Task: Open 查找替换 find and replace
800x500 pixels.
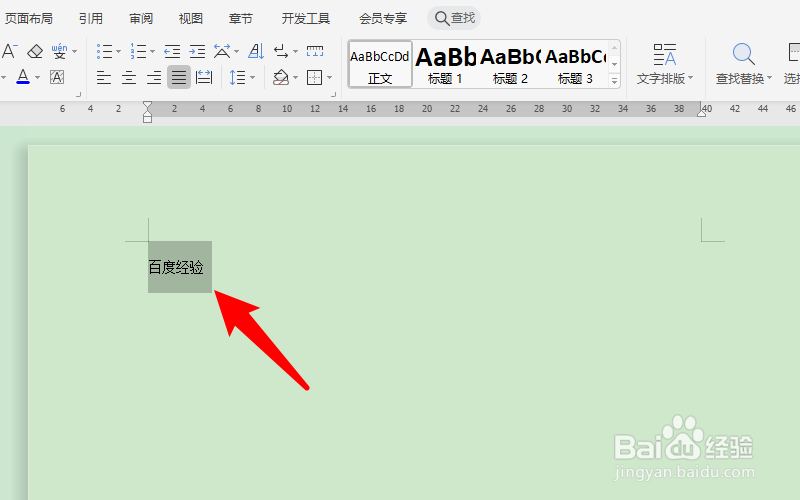Action: coord(744,63)
